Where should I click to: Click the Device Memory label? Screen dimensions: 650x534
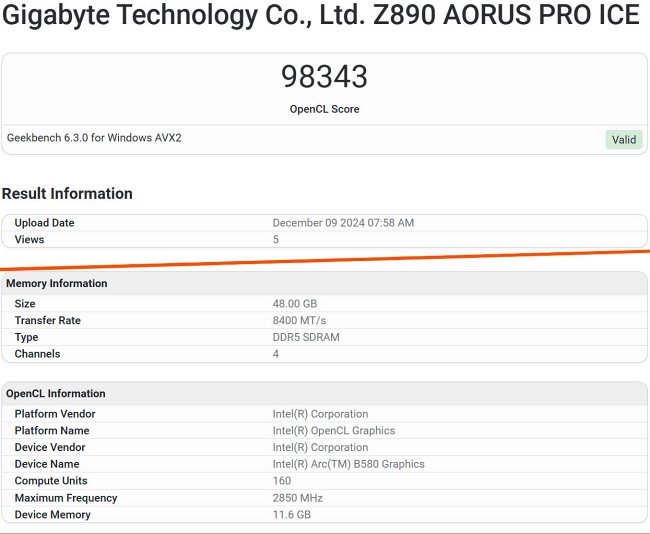[53, 515]
